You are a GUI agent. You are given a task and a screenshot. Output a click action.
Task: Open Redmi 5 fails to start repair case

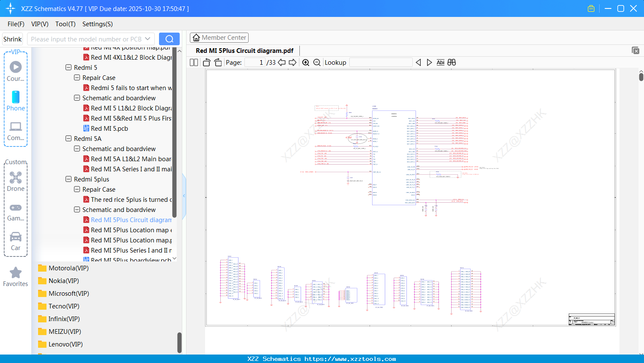[x=127, y=88]
